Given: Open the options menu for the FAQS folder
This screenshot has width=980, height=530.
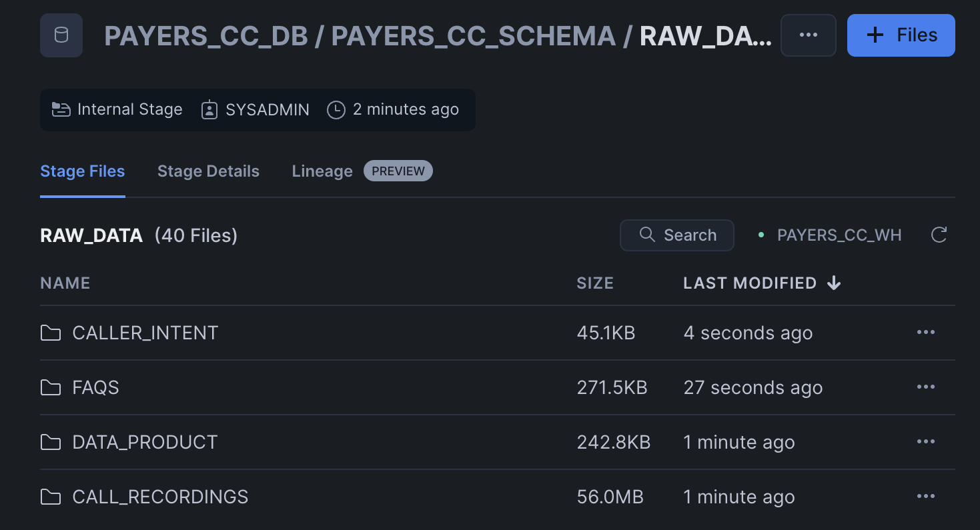Looking at the screenshot, I should coord(926,387).
